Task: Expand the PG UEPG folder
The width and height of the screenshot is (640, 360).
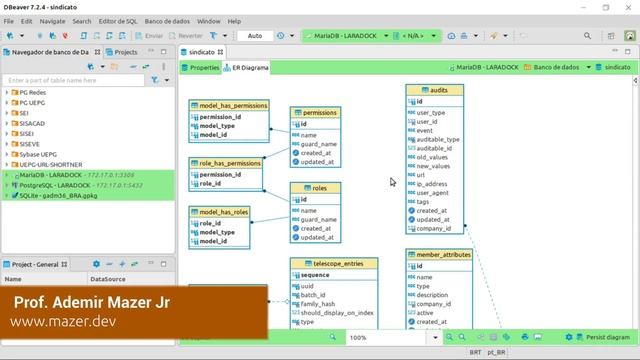Action: [7, 103]
